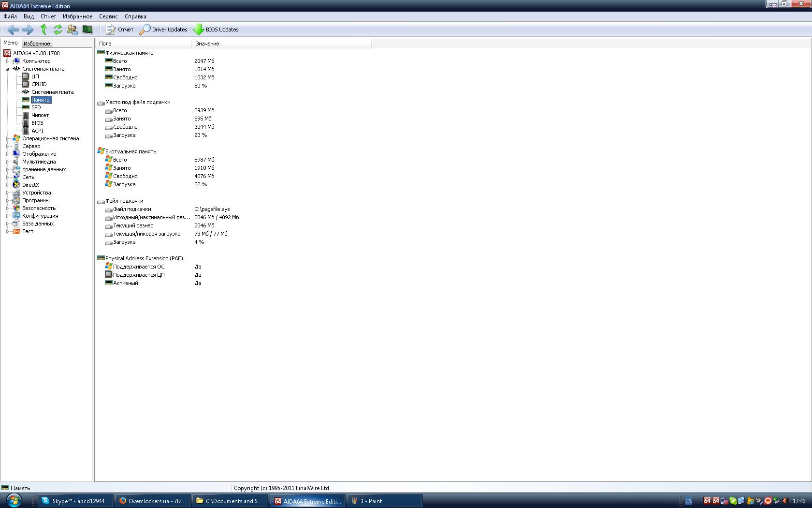Open the Сервис menu
The image size is (812, 508).
108,16
